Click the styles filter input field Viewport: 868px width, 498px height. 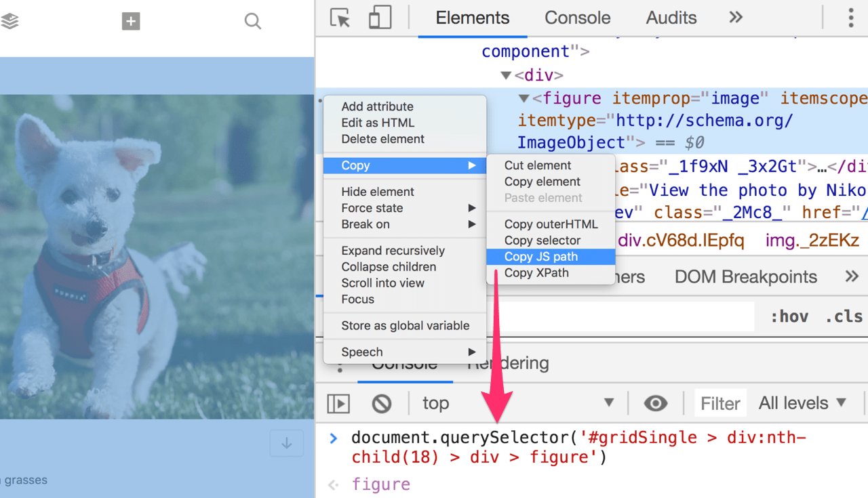click(x=620, y=316)
